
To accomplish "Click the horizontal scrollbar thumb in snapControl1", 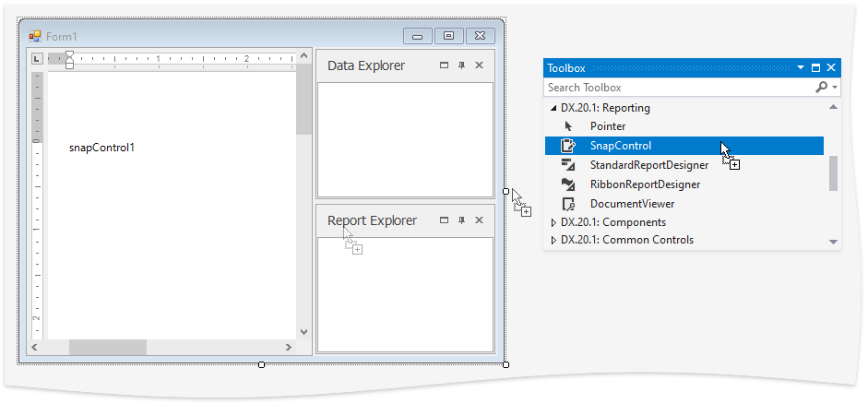I will tap(107, 348).
